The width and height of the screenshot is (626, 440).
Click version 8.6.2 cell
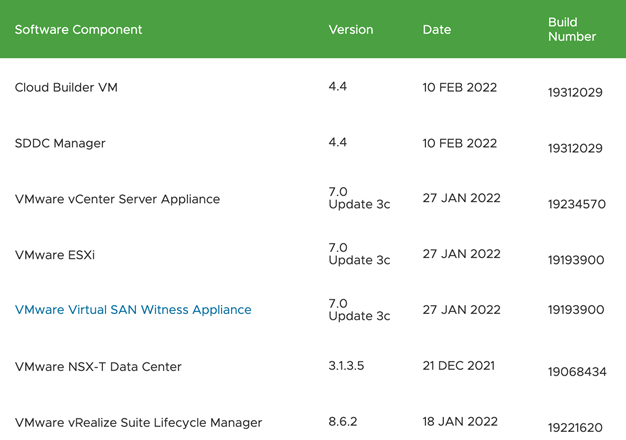343,422
